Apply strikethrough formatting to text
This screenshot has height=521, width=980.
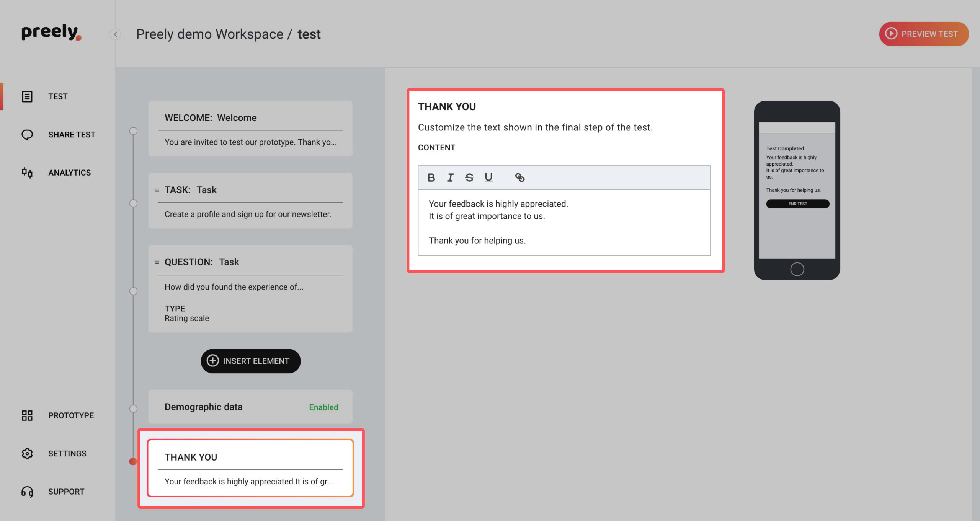[469, 177]
